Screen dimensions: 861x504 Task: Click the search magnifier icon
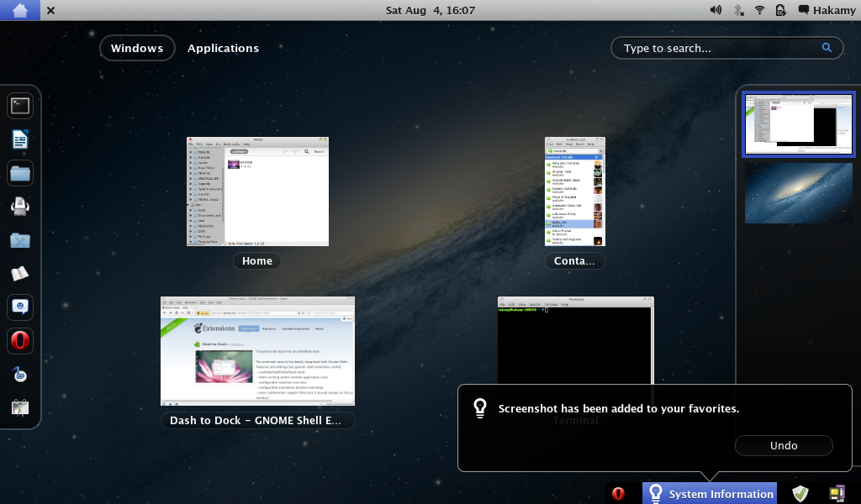[827, 47]
